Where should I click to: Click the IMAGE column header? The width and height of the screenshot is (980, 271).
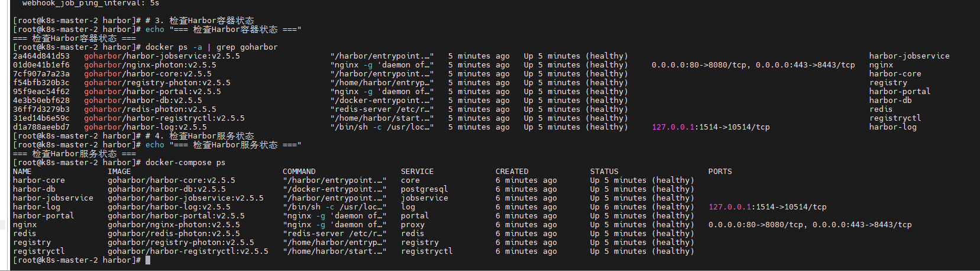coord(119,172)
